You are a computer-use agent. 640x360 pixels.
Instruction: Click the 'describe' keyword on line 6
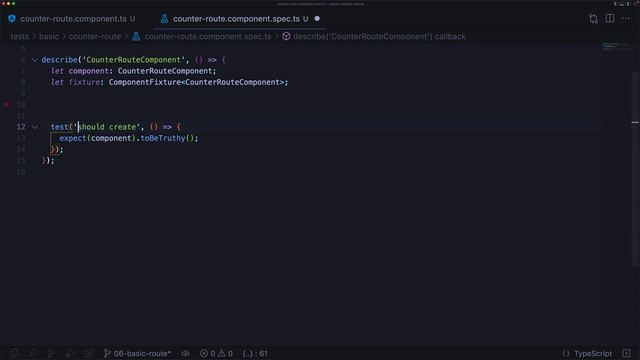(59, 60)
